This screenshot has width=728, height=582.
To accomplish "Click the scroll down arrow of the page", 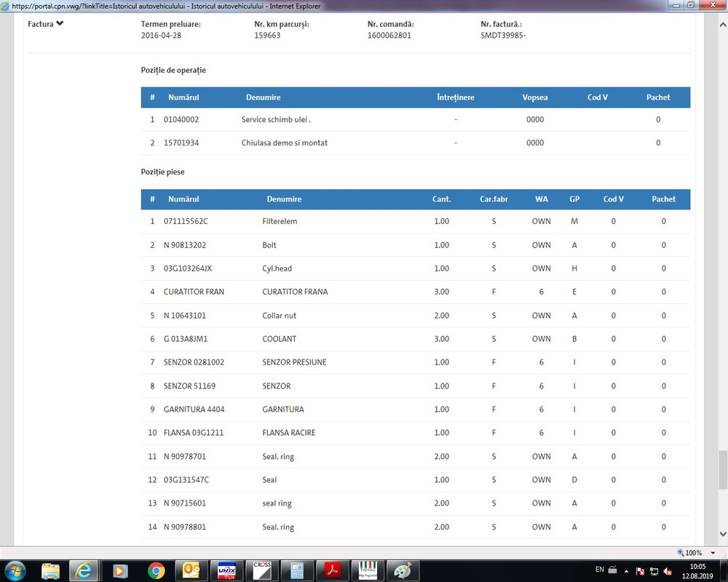I will pos(723,534).
